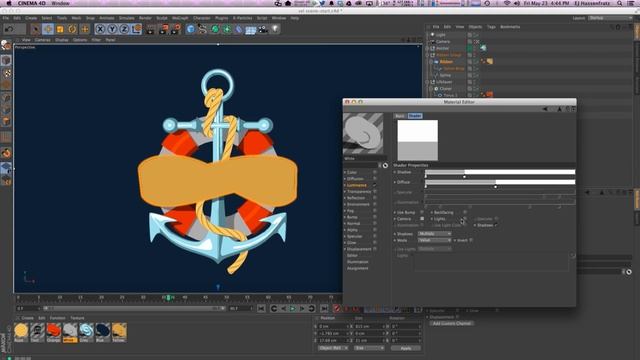This screenshot has height=360, width=640.
Task: Click the Floor environment grid icon
Action: point(251,30)
